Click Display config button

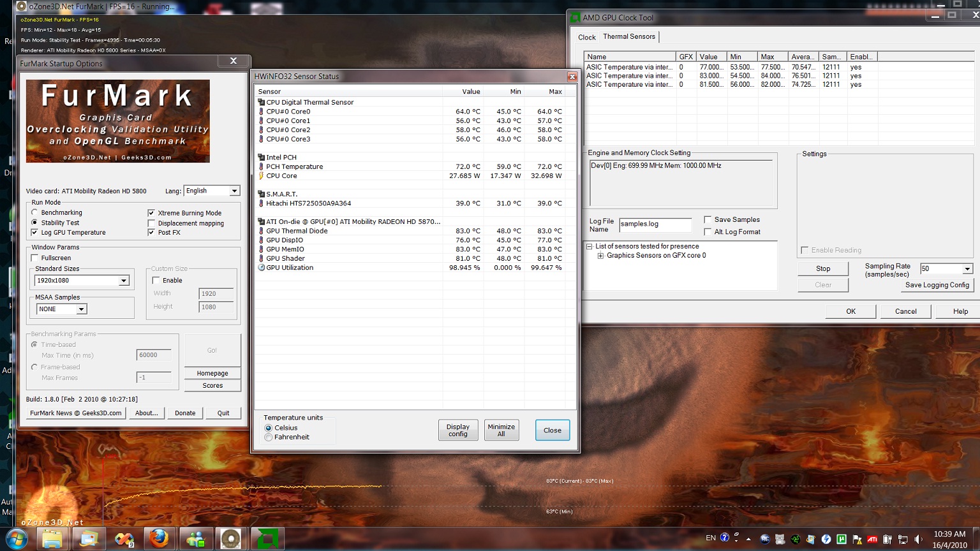[457, 430]
